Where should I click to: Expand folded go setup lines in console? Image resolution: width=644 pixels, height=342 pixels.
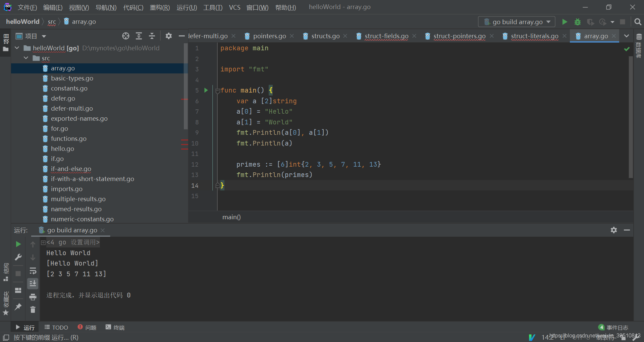click(43, 242)
